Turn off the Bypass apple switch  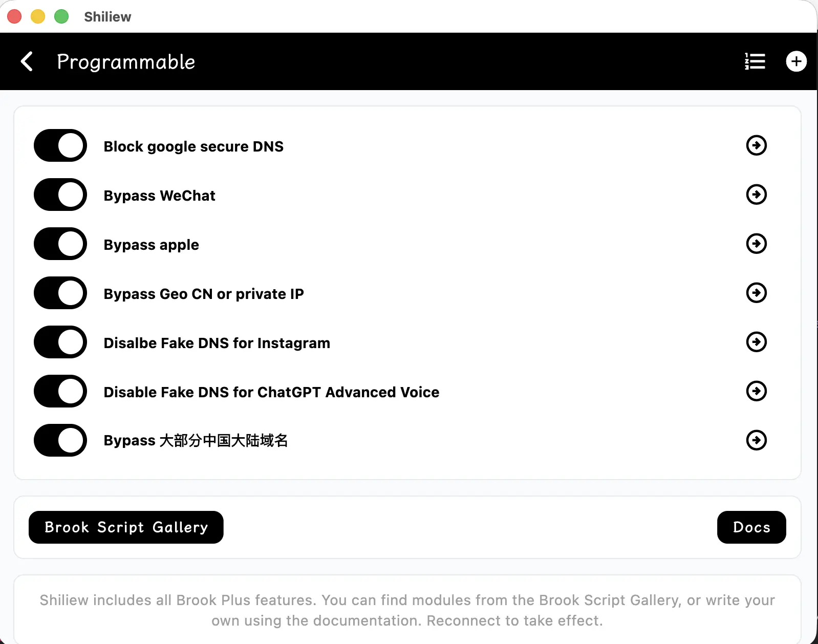pos(60,244)
